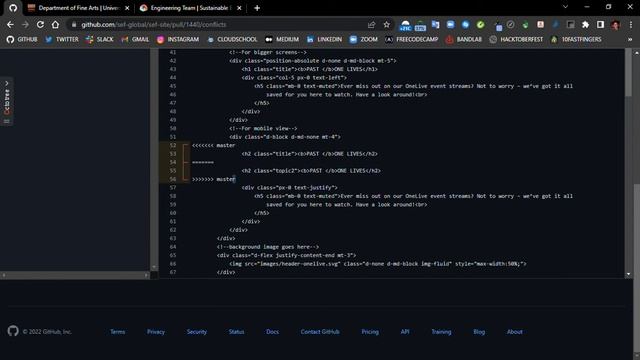
Task: Open the Extensions puzzle icon
Action: tap(585, 24)
